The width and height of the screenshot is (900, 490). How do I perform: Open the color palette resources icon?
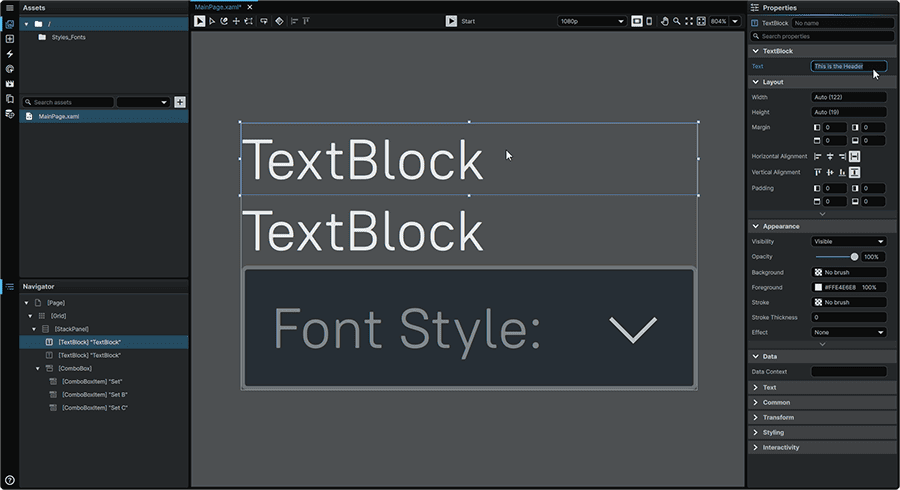10,69
